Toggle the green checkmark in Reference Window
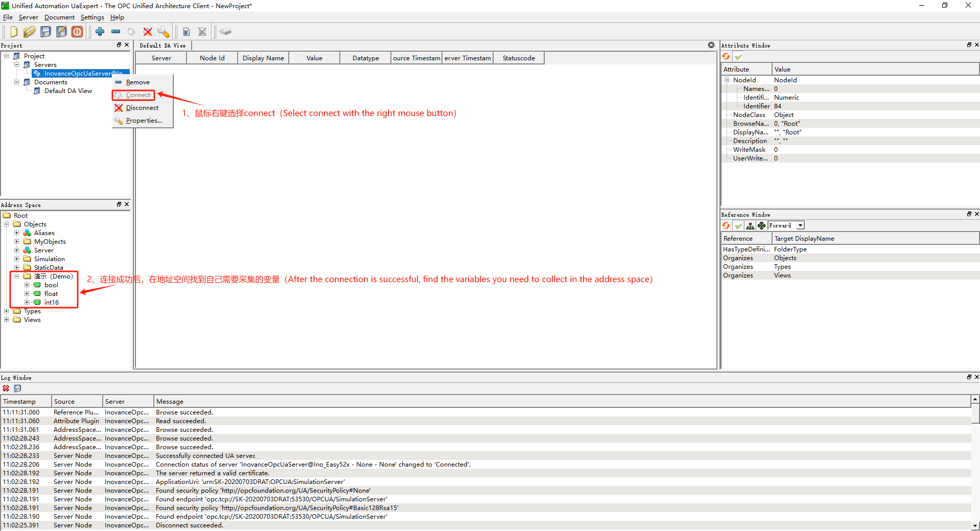Image resolution: width=980 pixels, height=531 pixels. coord(738,226)
